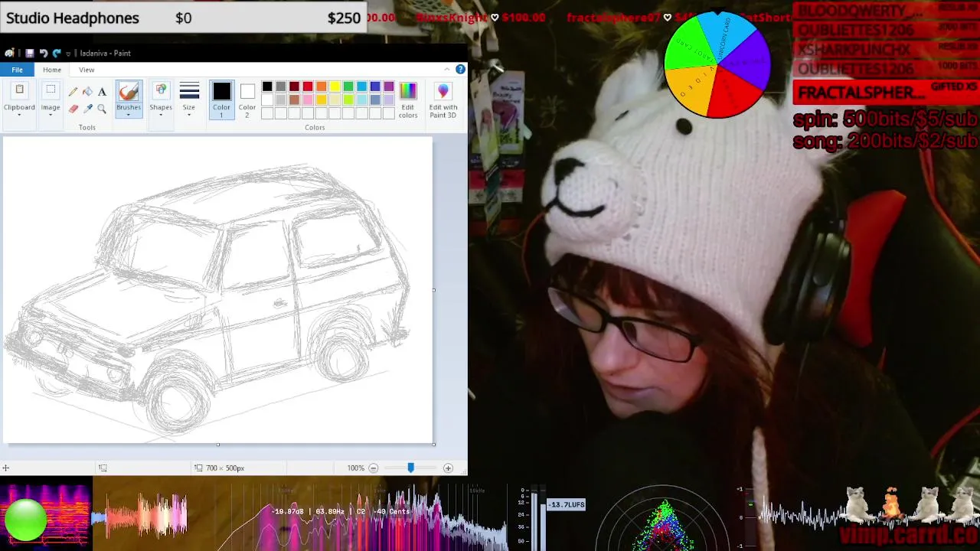
Task: Select the Fill with color bucket tool
Action: click(87, 92)
